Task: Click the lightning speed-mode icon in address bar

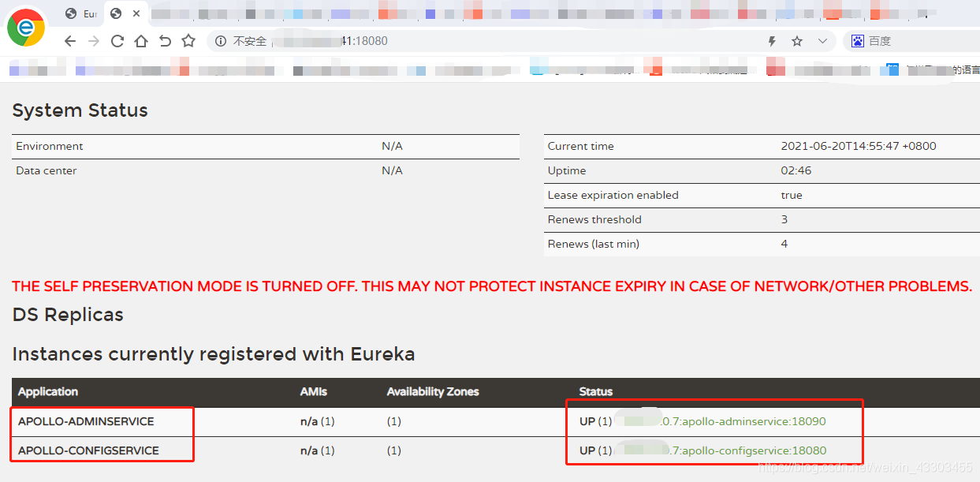Action: tap(772, 41)
